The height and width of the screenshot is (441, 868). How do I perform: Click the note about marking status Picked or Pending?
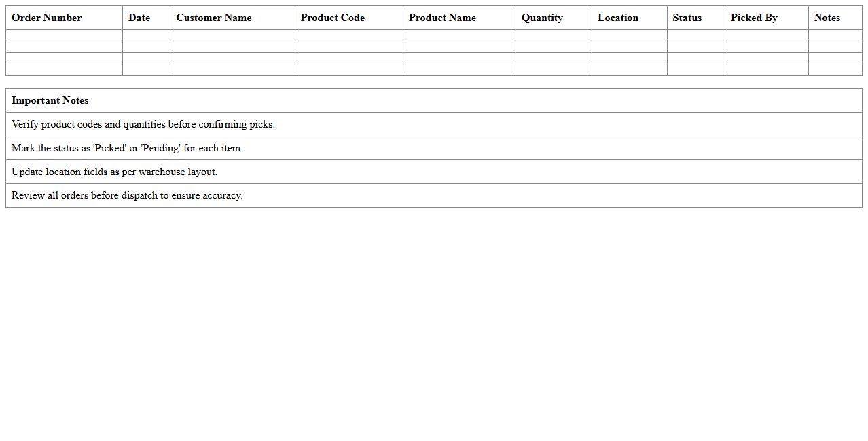(126, 148)
